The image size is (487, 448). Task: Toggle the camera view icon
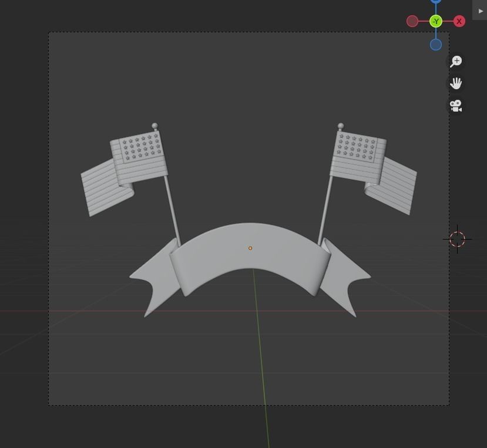coord(456,106)
